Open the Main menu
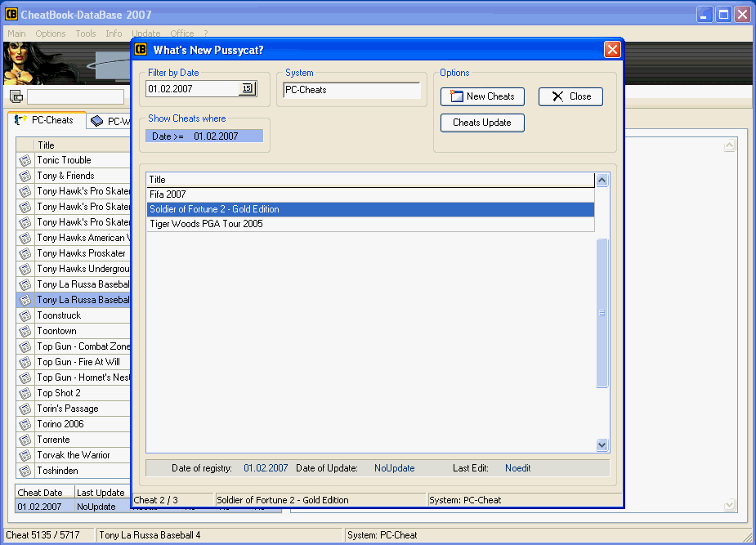 pyautogui.click(x=16, y=34)
